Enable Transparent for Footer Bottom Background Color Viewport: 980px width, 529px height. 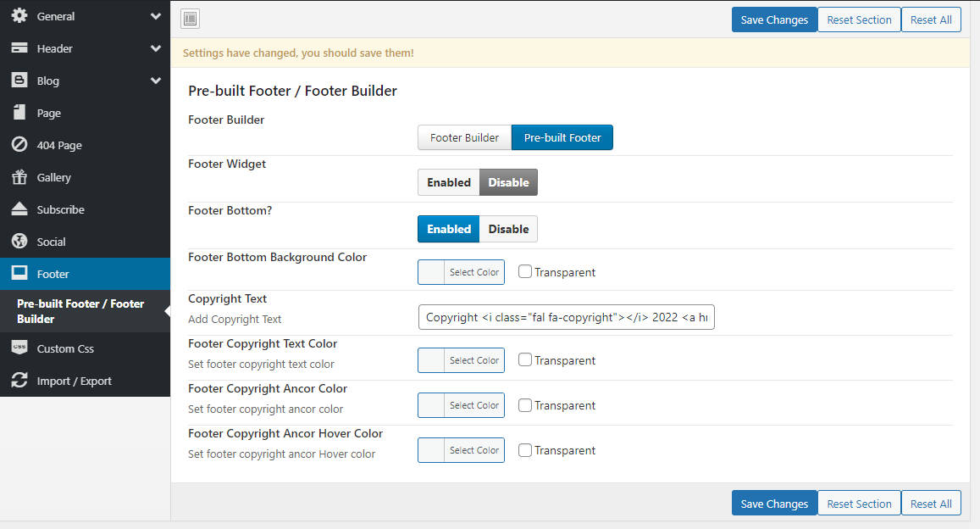click(x=525, y=272)
